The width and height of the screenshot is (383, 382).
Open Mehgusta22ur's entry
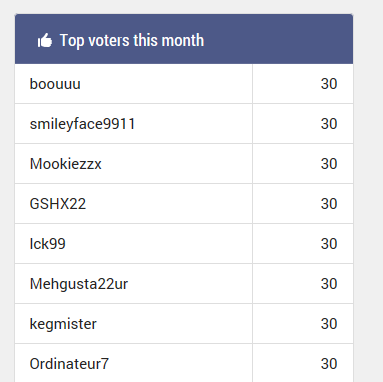point(79,284)
